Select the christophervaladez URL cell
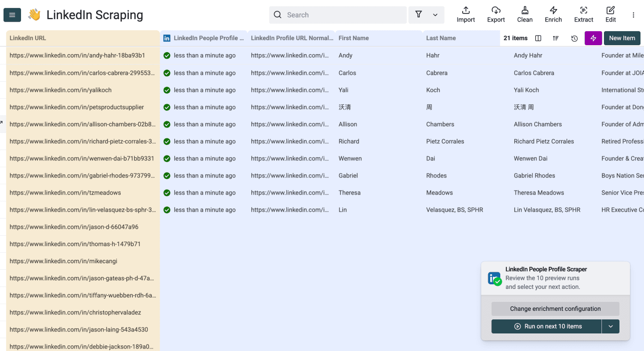The width and height of the screenshot is (644, 351). click(x=83, y=312)
